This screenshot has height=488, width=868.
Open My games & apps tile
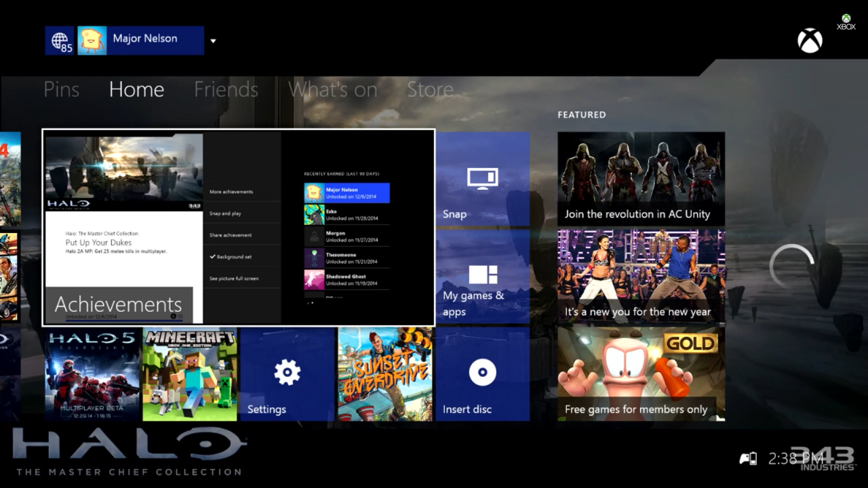483,277
